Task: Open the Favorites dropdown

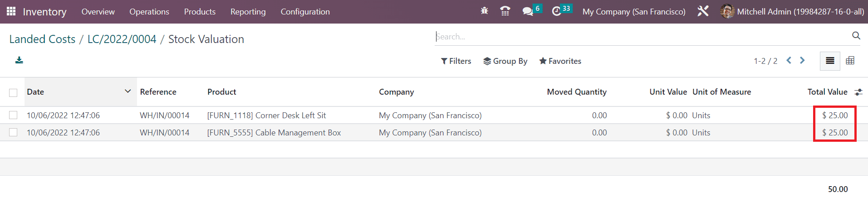Action: pos(560,61)
